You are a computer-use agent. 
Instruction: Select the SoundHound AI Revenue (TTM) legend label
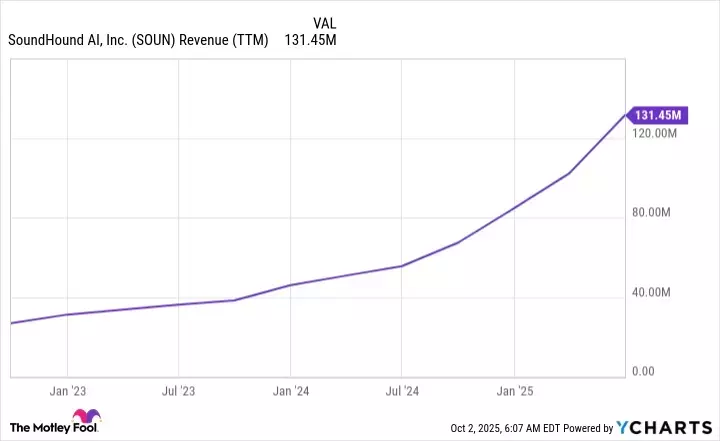pos(137,42)
